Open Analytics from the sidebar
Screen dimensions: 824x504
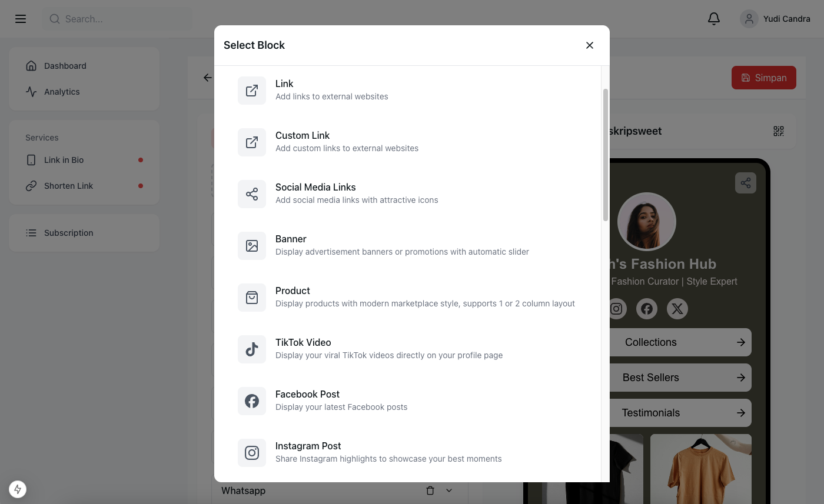coord(61,92)
